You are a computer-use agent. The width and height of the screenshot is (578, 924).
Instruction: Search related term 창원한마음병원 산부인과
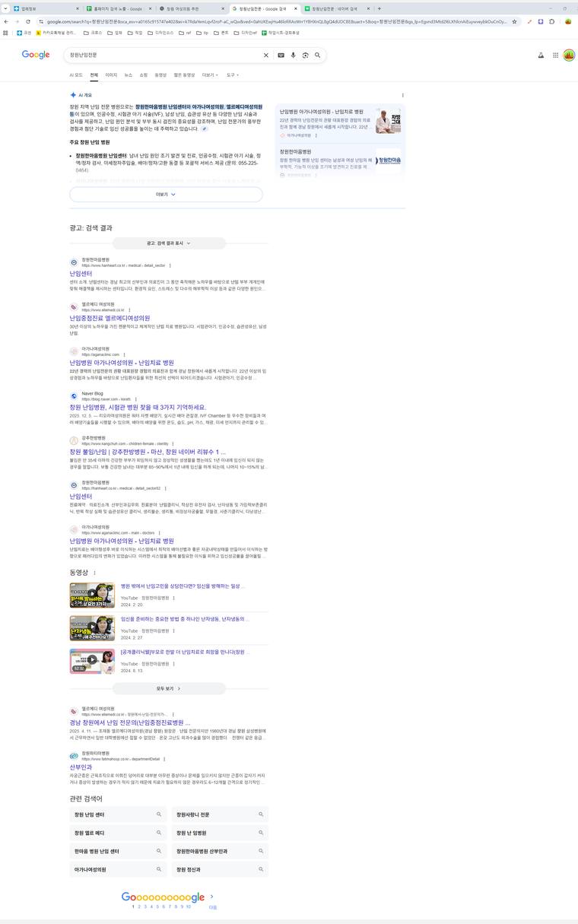click(220, 851)
